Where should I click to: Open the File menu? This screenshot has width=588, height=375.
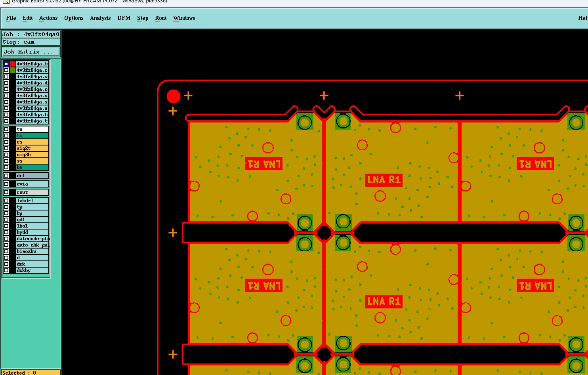point(11,18)
